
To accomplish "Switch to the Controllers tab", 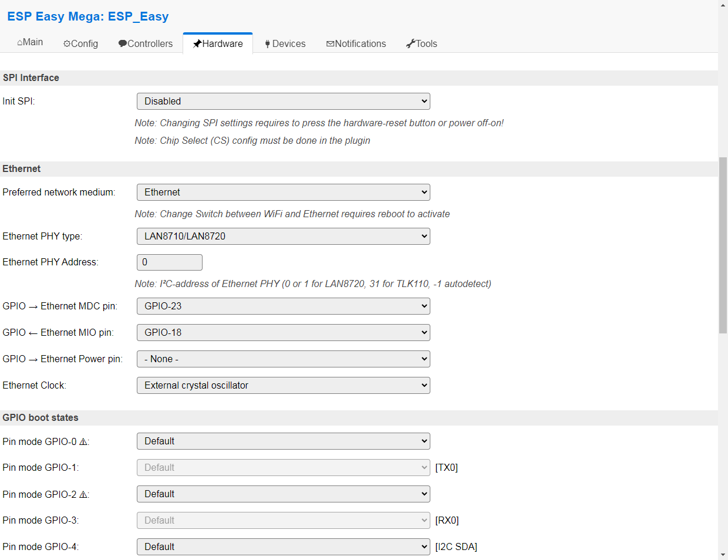I will click(146, 43).
